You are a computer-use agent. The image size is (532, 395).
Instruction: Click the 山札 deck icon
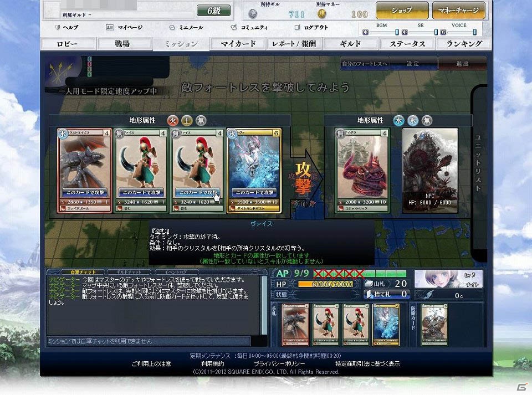[x=369, y=284]
